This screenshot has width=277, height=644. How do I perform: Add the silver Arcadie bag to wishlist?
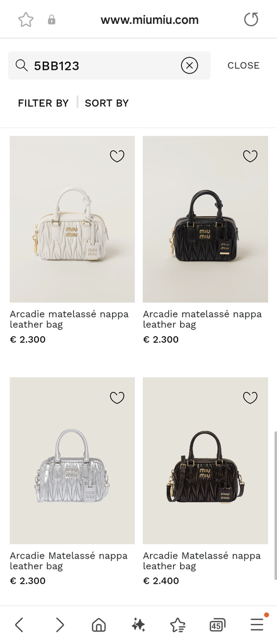pyautogui.click(x=117, y=397)
